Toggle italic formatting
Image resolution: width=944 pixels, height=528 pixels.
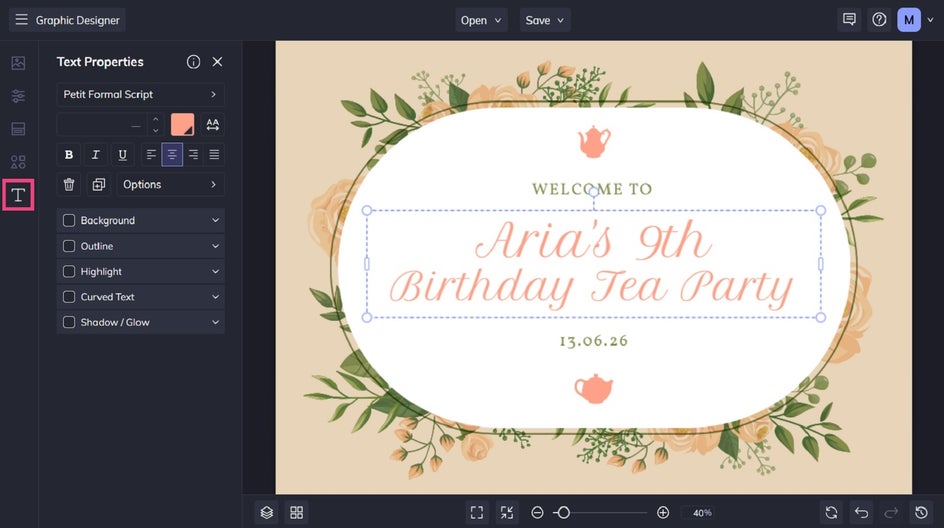click(x=95, y=155)
